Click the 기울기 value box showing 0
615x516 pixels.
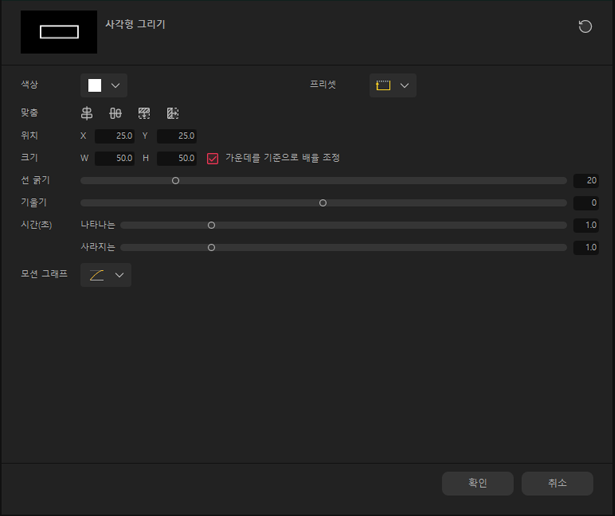coord(586,203)
